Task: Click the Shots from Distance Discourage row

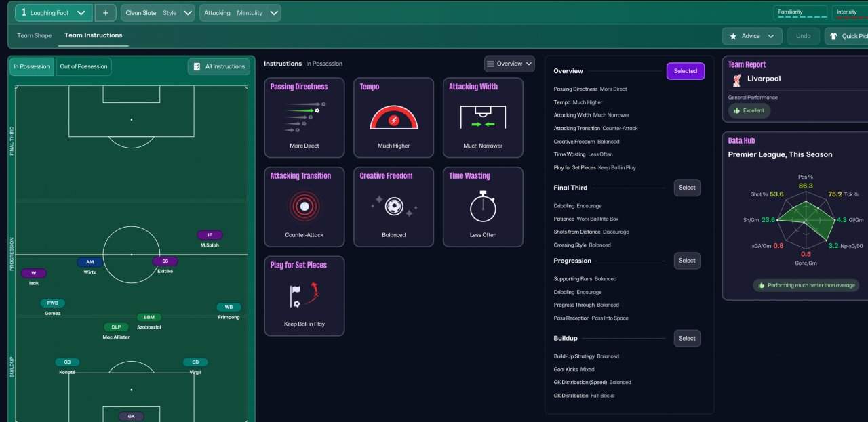Action: (591, 232)
